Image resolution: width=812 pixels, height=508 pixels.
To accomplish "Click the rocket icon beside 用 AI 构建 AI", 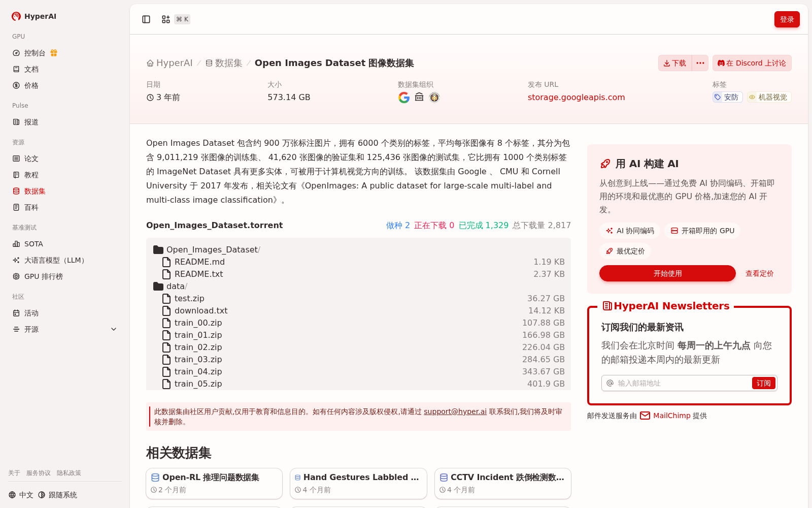I will tap(605, 164).
